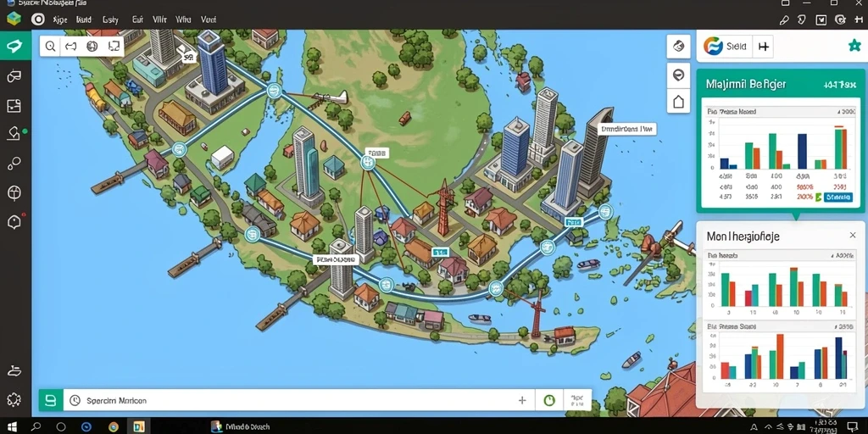Open the Eat menu in the menu bar
This screenshot has width=868, height=434.
click(138, 19)
